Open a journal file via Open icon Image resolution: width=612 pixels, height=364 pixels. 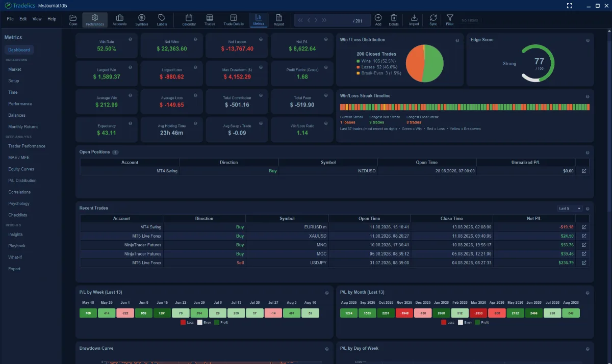click(x=73, y=20)
